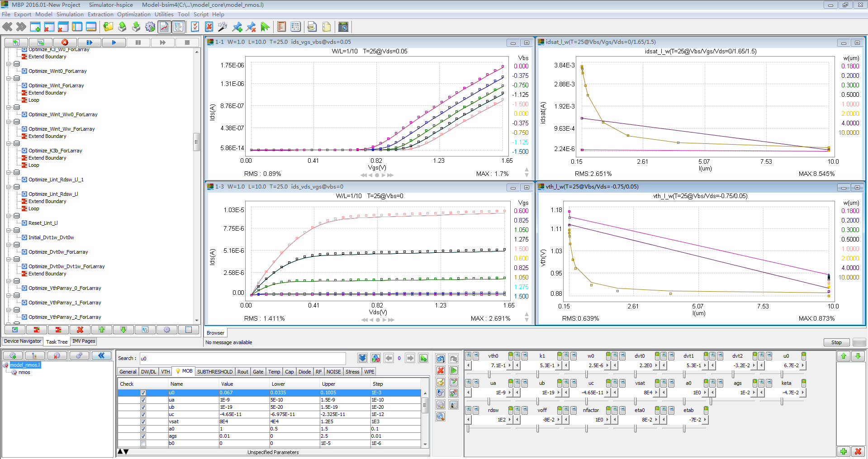Viewport: 868px width, 459px height.
Task: Open the IMV Pages tab
Action: click(84, 341)
